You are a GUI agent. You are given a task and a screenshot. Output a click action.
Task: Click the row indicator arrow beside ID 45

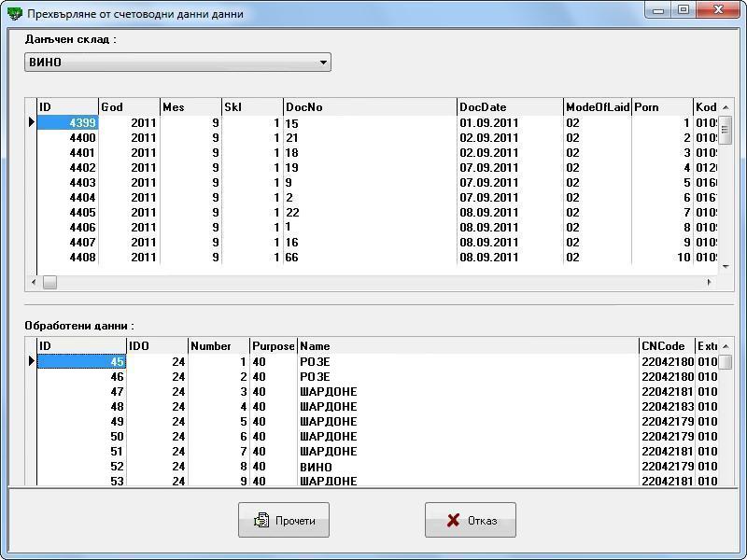coord(32,361)
